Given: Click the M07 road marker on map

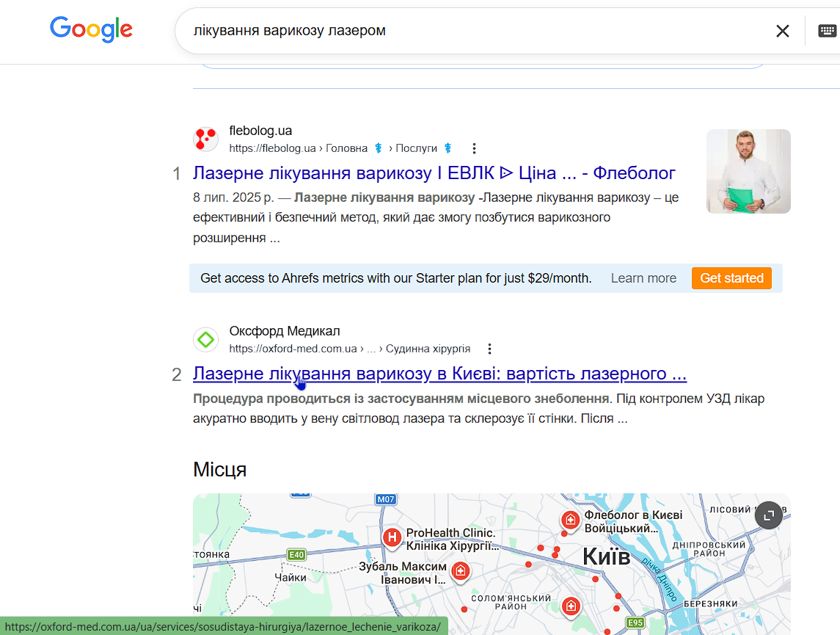Looking at the screenshot, I should click(386, 499).
